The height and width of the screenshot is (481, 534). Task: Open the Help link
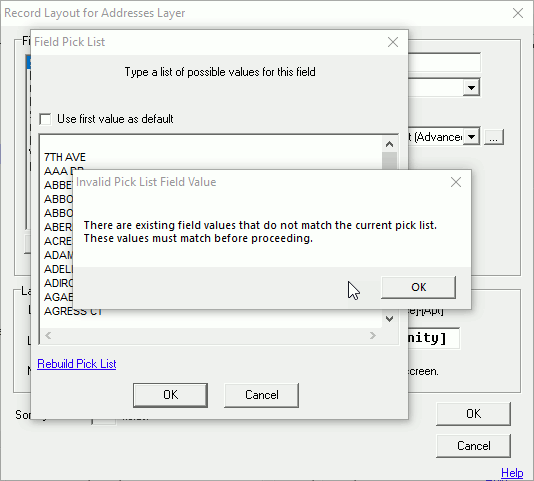512,473
